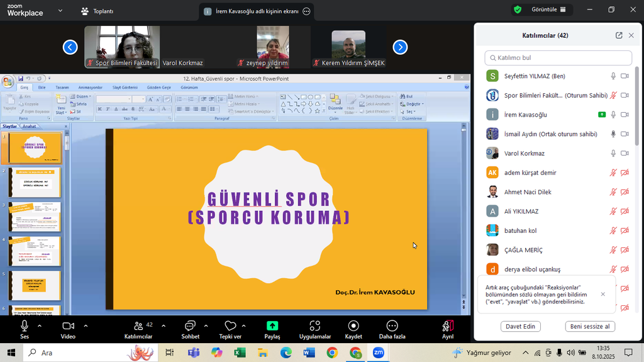This screenshot has height=362, width=644.
Task: Open the Daha fazla options icon
Action: (392, 325)
